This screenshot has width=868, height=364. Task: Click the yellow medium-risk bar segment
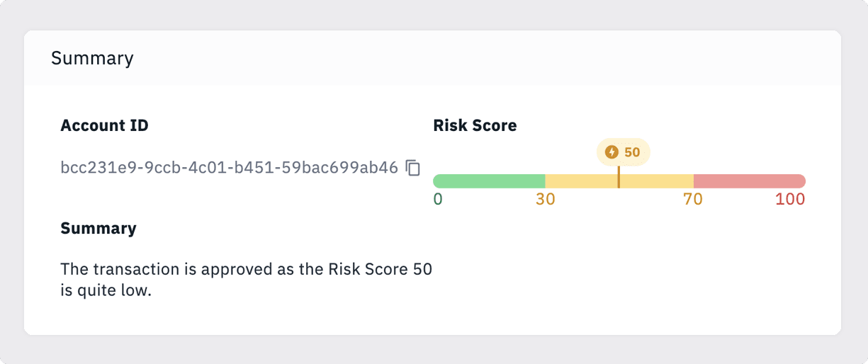tap(619, 181)
